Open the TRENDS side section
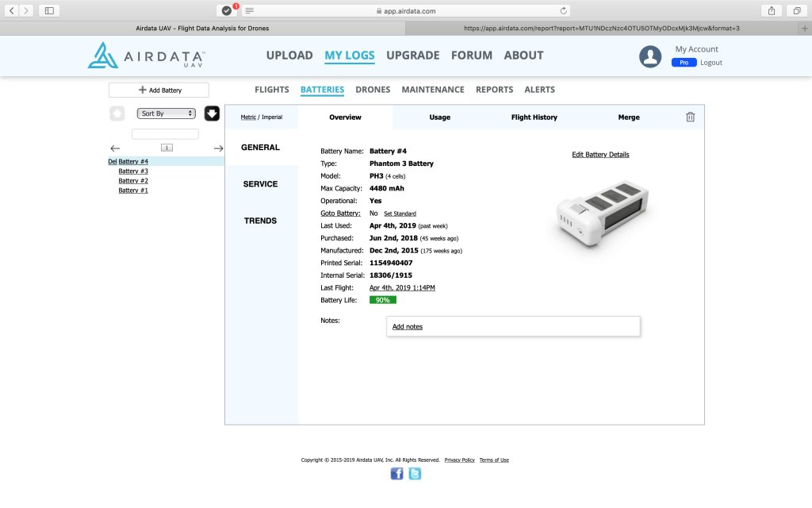Image resolution: width=812 pixels, height=508 pixels. click(260, 221)
